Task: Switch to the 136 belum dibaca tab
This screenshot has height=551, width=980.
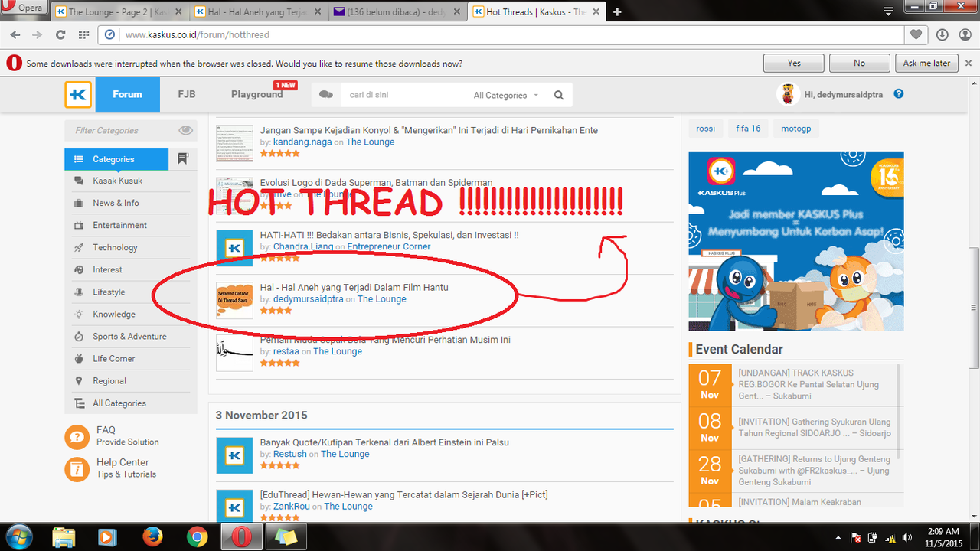Action: click(x=398, y=11)
